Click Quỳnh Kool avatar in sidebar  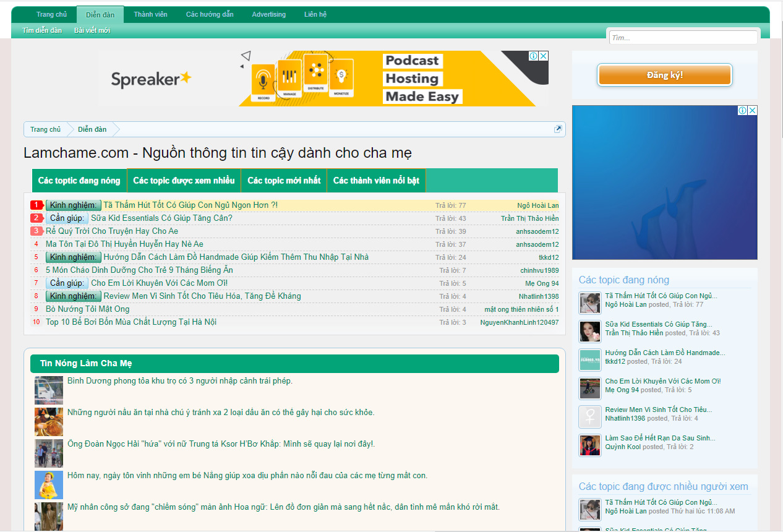click(590, 445)
